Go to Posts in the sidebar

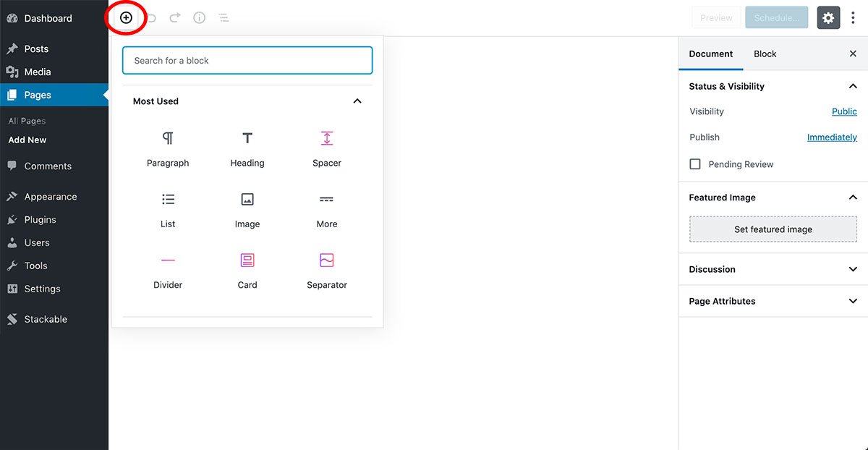54,48
